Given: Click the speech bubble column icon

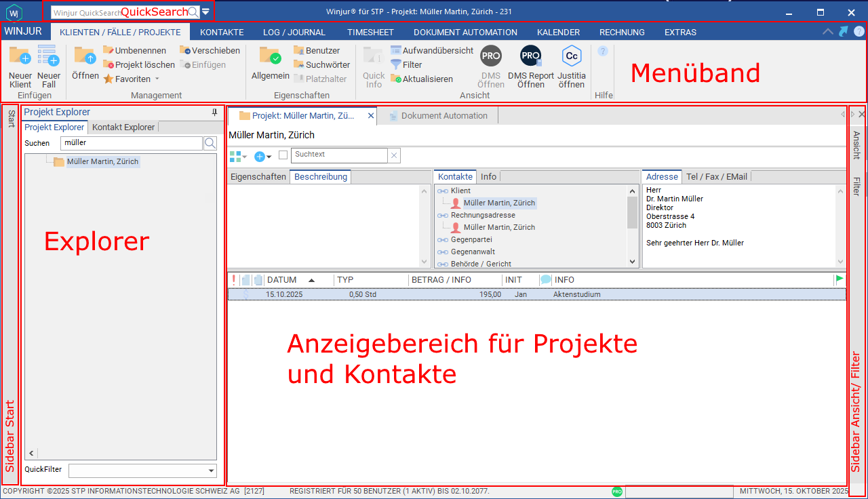Looking at the screenshot, I should tap(546, 279).
